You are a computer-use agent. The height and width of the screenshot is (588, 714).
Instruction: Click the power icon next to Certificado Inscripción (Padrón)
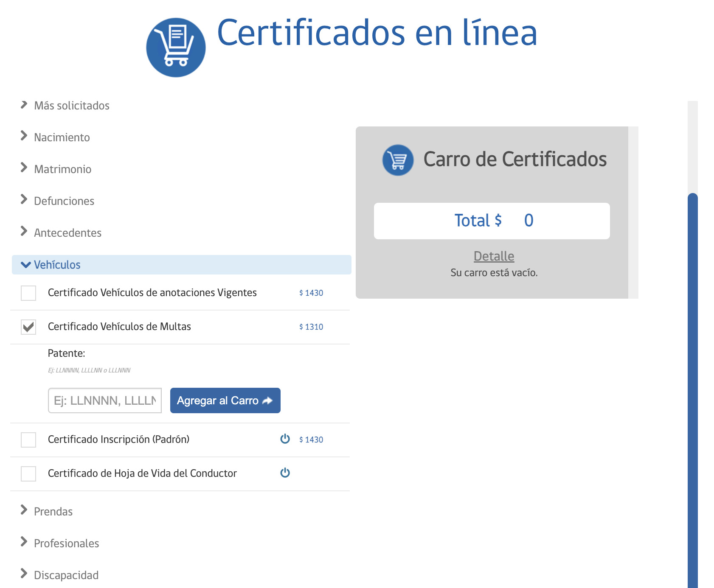pos(284,440)
